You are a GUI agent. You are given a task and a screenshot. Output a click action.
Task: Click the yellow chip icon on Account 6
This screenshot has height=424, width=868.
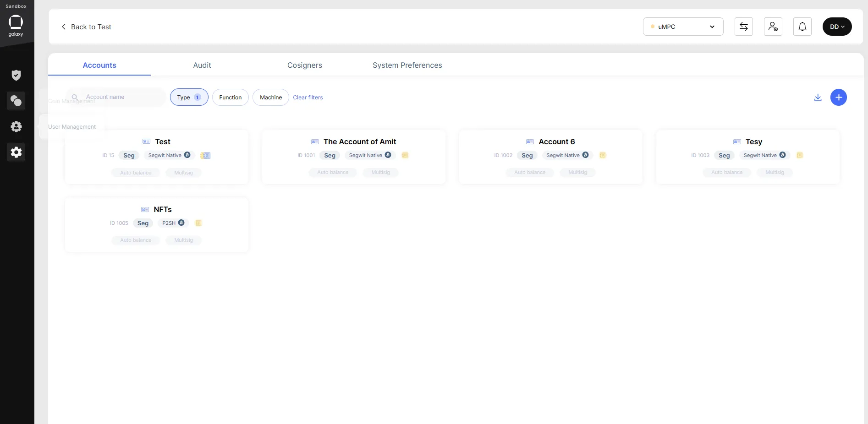click(x=603, y=155)
